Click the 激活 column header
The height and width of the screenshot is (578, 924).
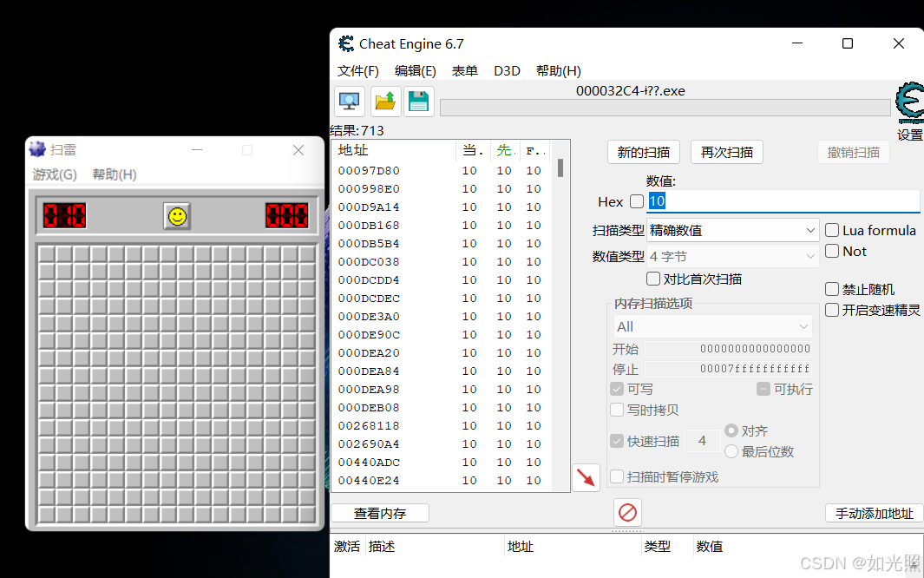(348, 547)
